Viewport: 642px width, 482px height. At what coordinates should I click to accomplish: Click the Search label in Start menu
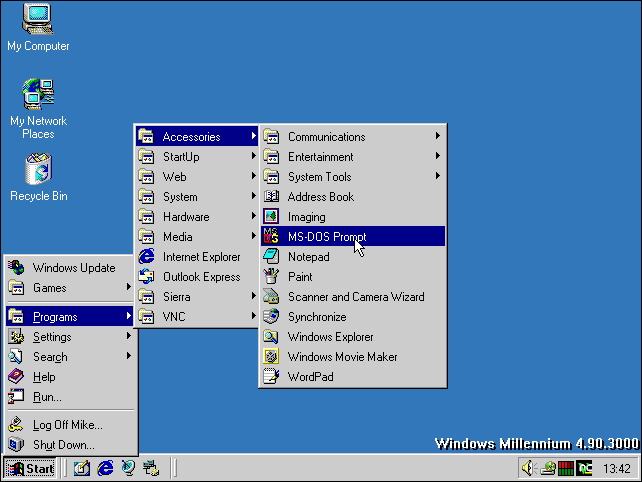coord(50,357)
